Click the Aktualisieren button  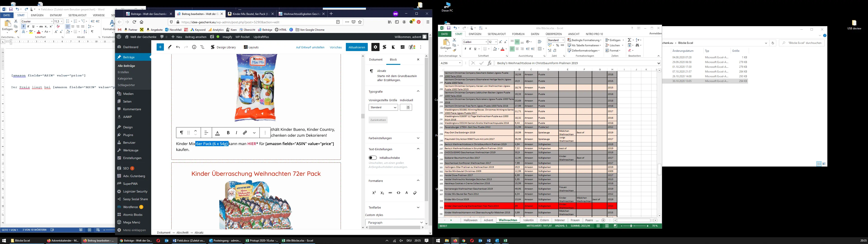tap(357, 47)
